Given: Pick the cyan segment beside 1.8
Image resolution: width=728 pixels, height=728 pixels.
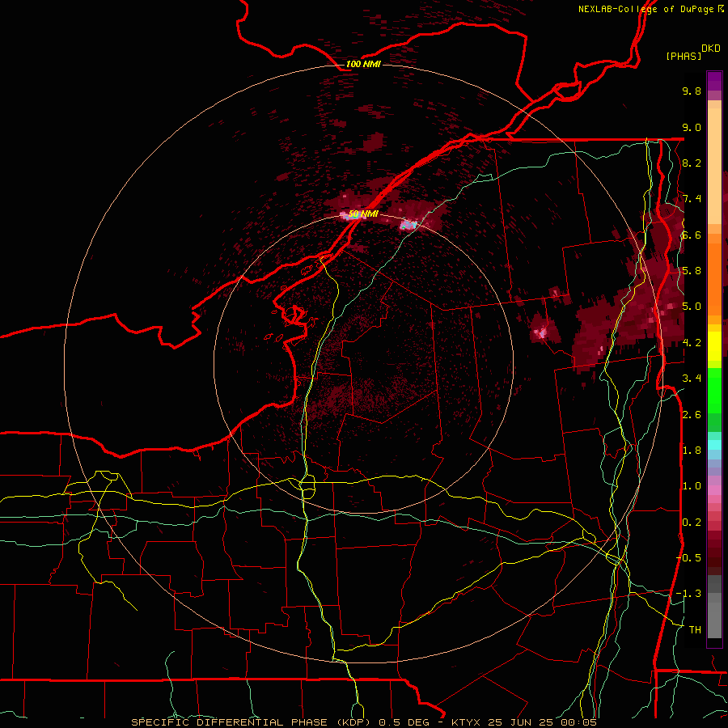Looking at the screenshot, I should tap(714, 445).
